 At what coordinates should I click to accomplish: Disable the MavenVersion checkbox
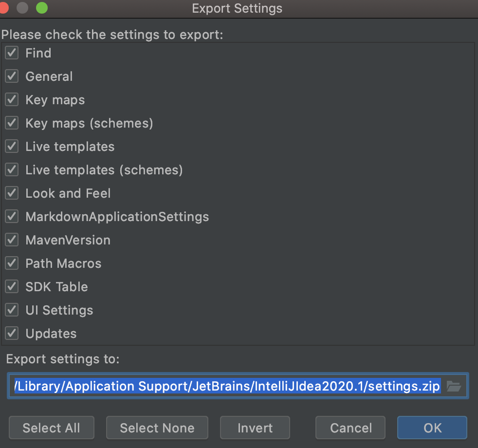coord(12,240)
